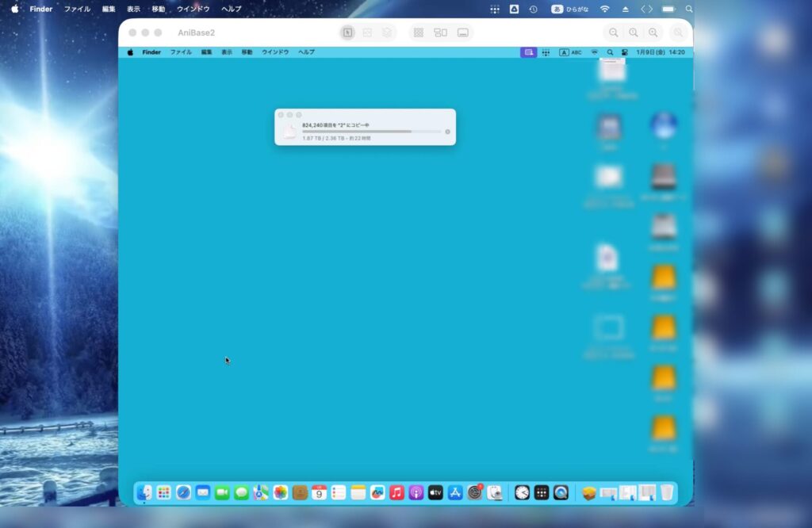Open the host Wi-Fi status menu

(x=605, y=9)
